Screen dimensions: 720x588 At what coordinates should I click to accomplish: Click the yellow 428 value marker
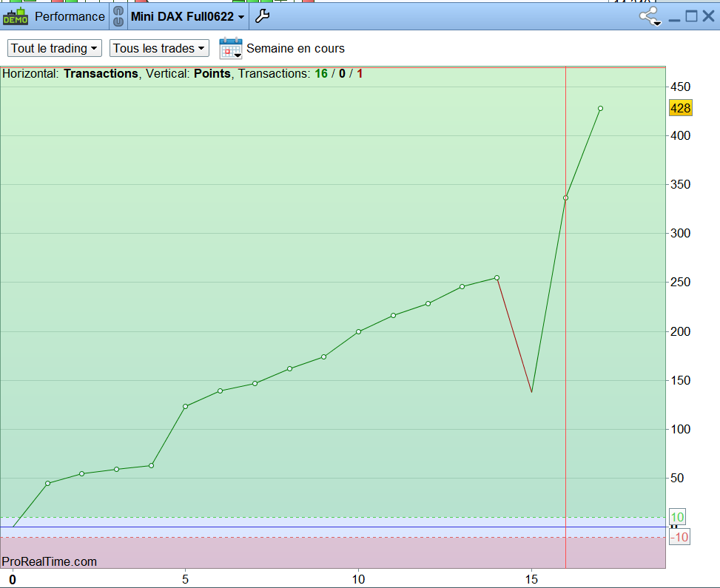(680, 108)
